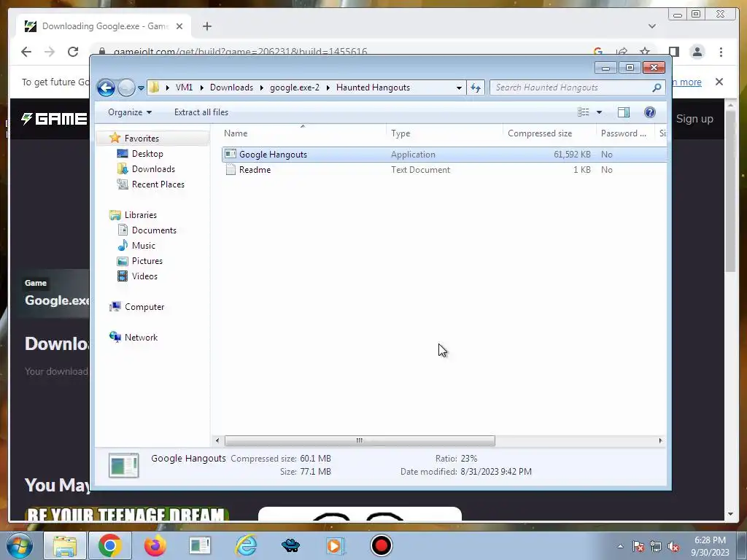
Task: Click Sign up on Game Jolt page
Action: [694, 119]
